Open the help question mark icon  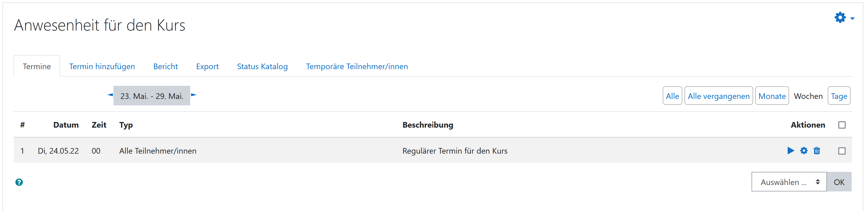(x=19, y=182)
